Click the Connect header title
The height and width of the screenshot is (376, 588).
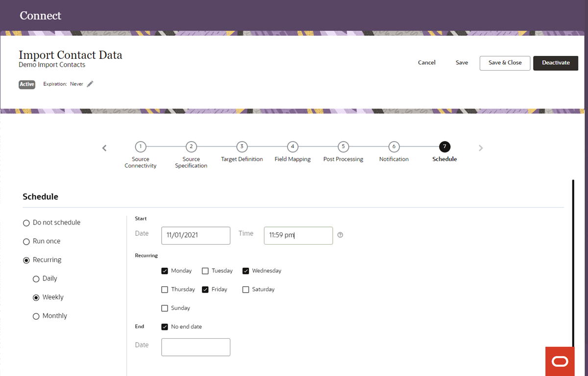(x=41, y=16)
